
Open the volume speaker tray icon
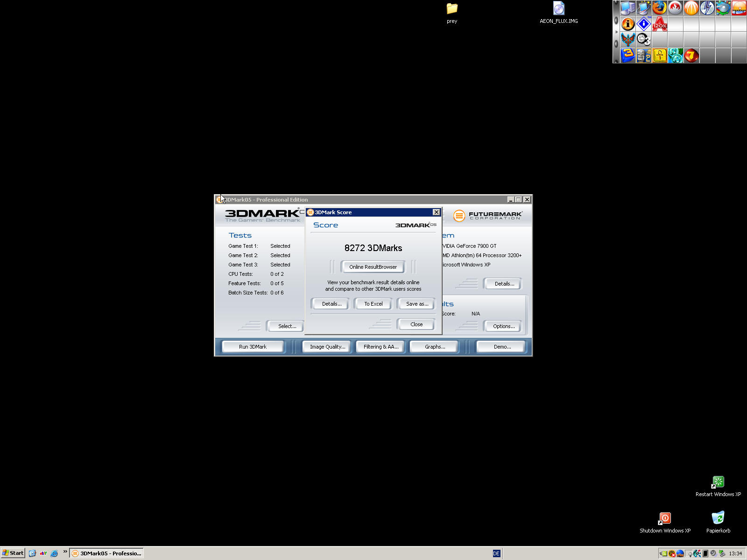(713, 553)
